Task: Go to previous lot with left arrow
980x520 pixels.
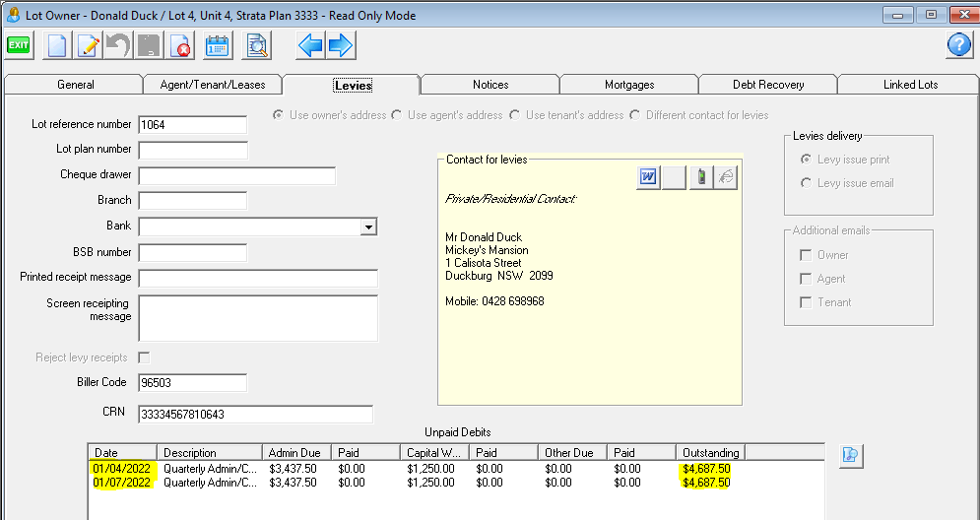Action: coord(310,45)
